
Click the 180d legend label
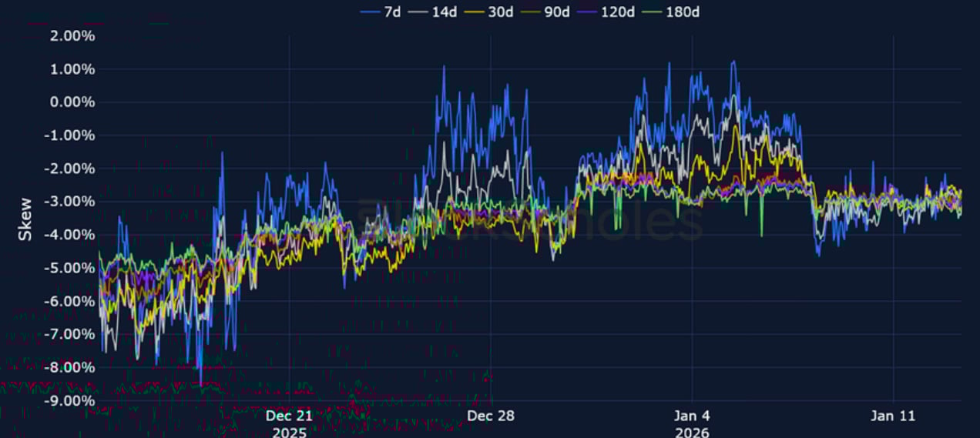(x=685, y=12)
